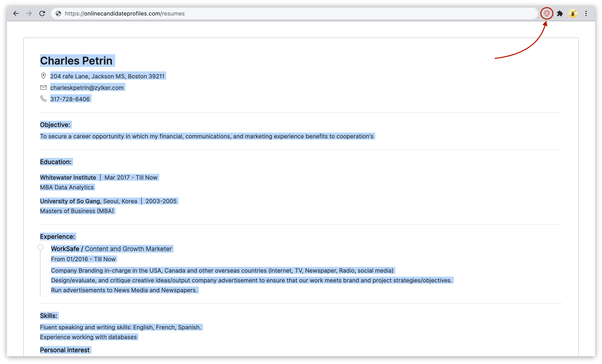
Task: Open the browser three-dot menu
Action: click(x=586, y=13)
